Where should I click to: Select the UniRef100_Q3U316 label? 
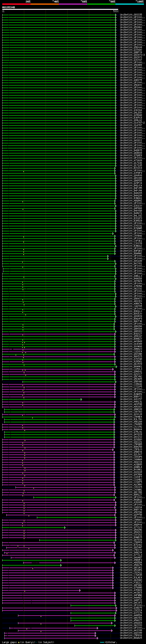coord(131,110)
